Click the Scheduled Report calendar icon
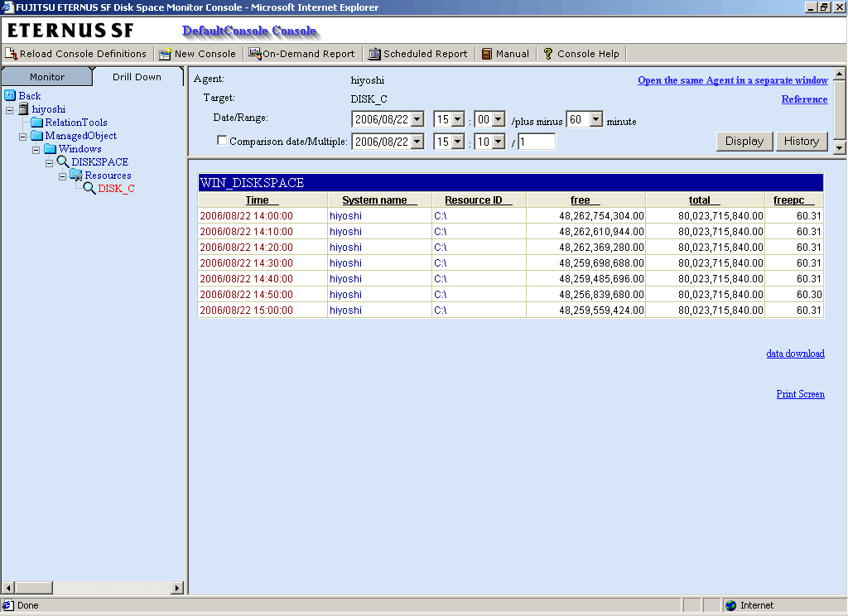Viewport: 848px width, 616px height. click(374, 54)
